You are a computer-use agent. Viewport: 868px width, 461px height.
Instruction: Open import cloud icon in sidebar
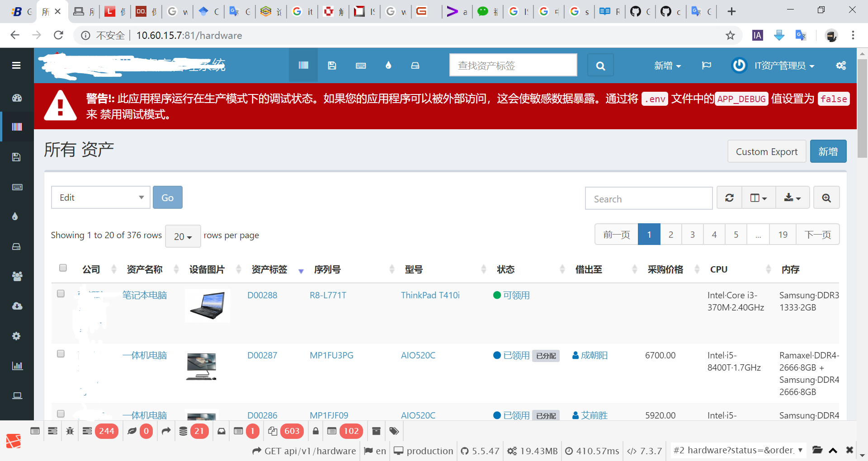(x=17, y=306)
